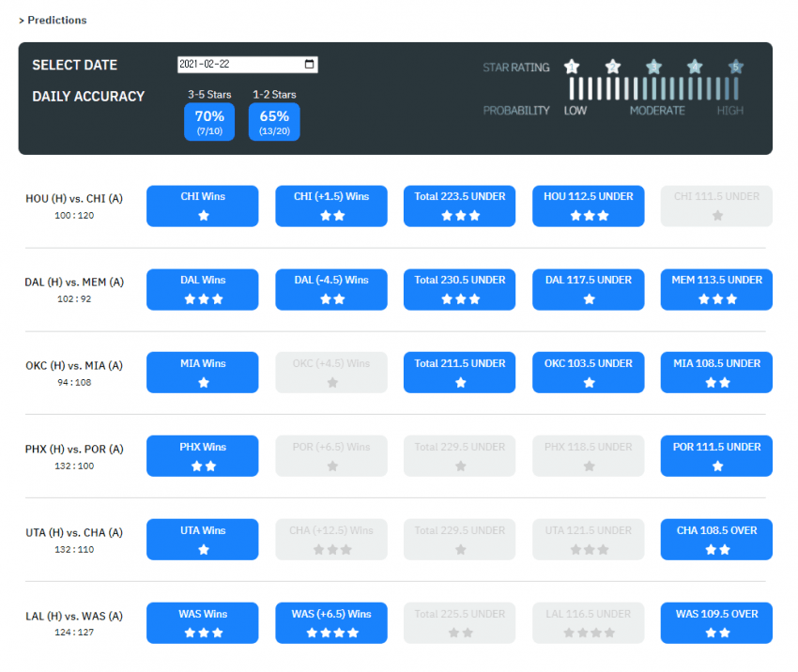Click the third star in star rating legend
The height and width of the screenshot is (672, 798).
(x=653, y=67)
